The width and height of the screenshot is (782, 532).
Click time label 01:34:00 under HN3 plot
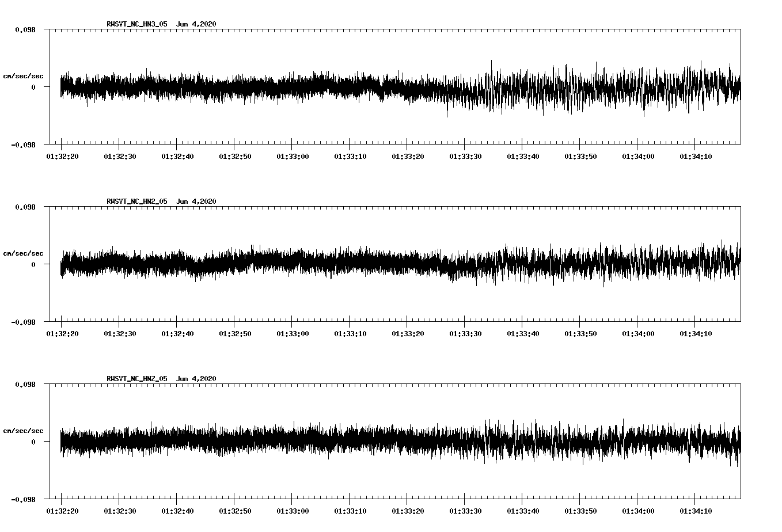click(x=638, y=157)
